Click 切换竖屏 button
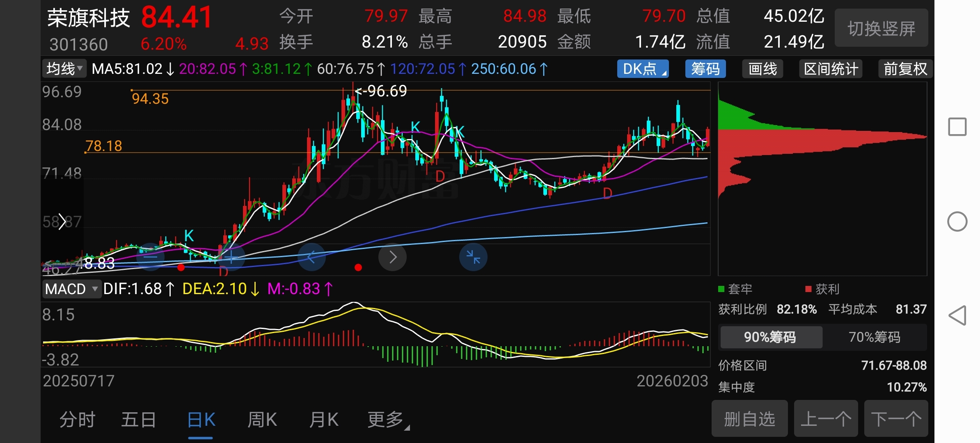980x443 pixels. 881,29
